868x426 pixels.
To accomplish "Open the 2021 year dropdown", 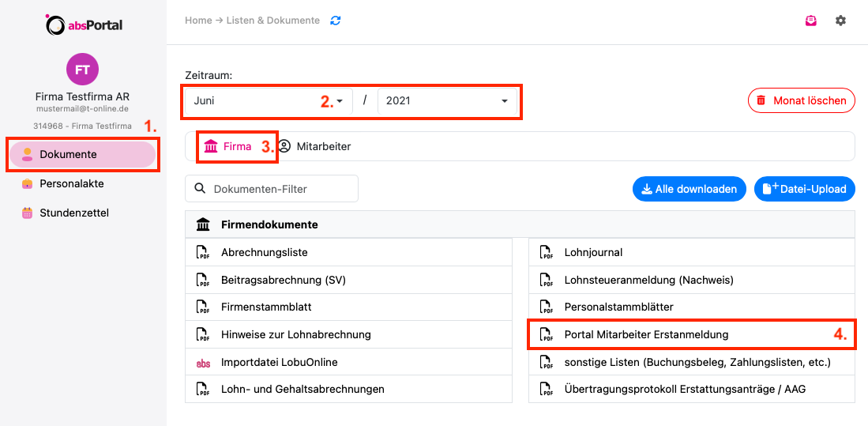I will point(447,101).
